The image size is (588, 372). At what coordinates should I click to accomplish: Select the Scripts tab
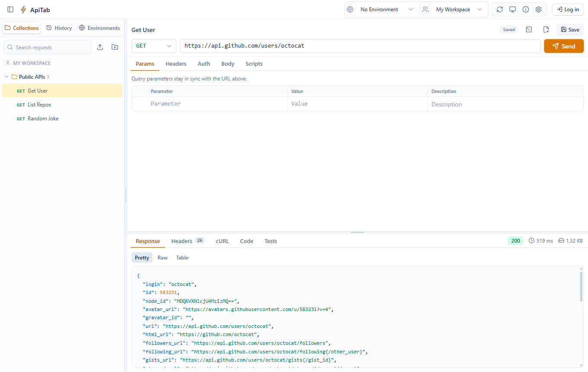coord(254,64)
